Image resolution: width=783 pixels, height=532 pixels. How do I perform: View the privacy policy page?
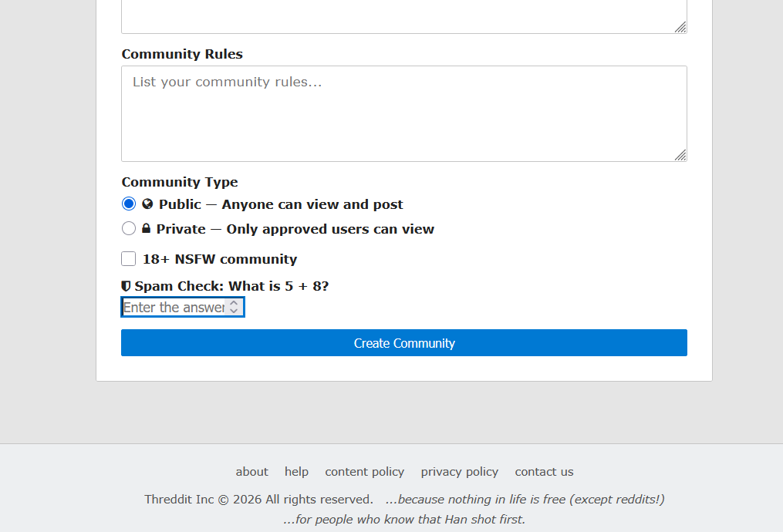(459, 472)
